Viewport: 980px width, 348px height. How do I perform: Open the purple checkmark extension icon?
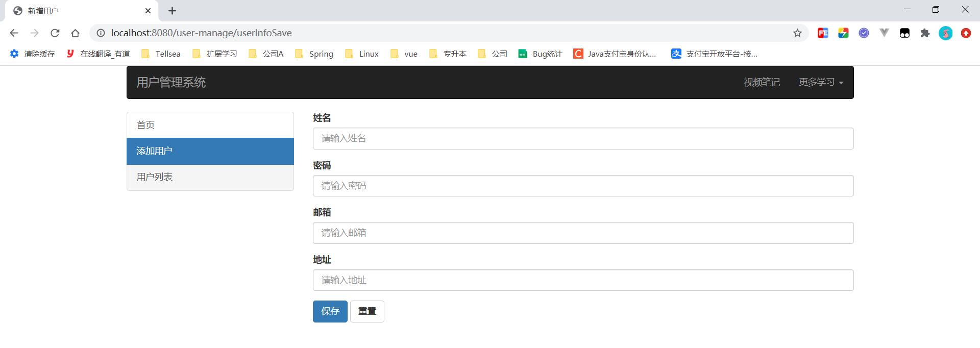(x=864, y=33)
